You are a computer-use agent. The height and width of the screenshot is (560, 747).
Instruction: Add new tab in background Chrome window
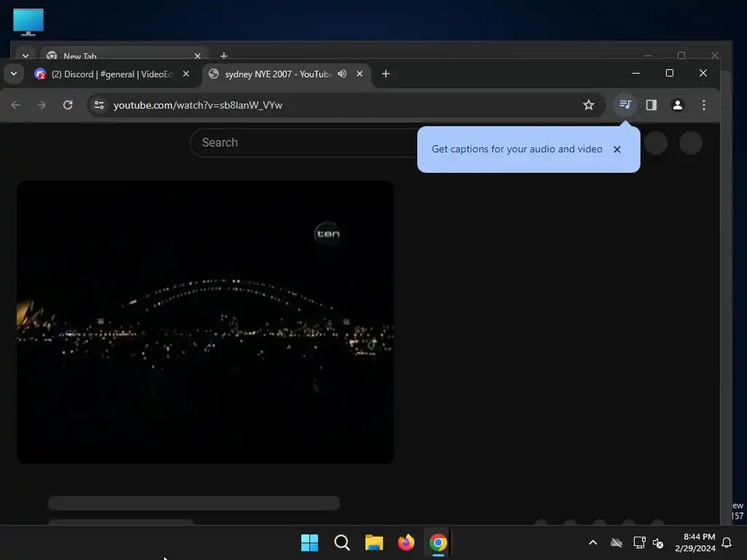pyautogui.click(x=224, y=55)
